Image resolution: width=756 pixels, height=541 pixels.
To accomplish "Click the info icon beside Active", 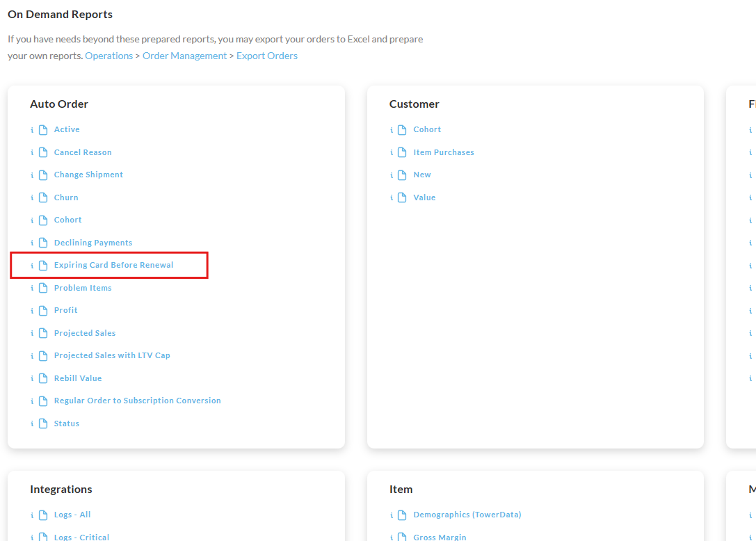I will 32,130.
